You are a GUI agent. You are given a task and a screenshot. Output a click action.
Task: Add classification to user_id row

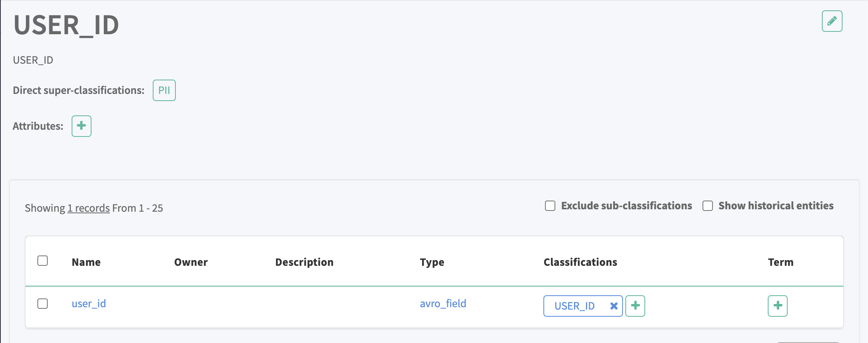[635, 306]
